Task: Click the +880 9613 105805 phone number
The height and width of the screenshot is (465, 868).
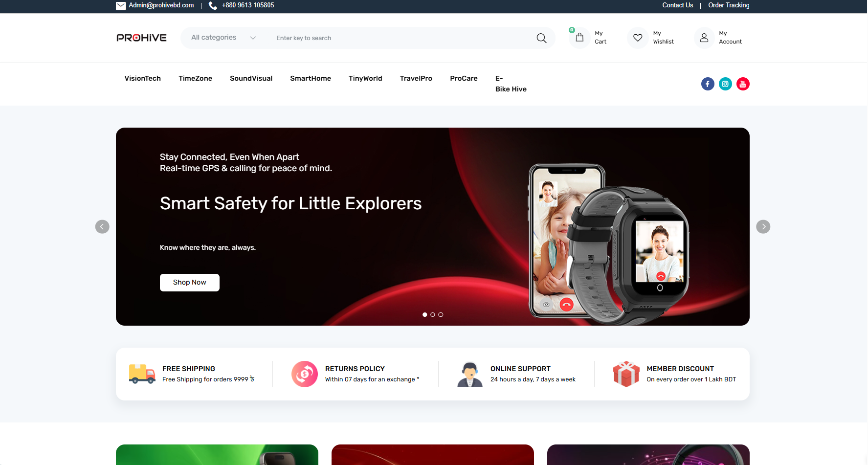Action: click(248, 5)
